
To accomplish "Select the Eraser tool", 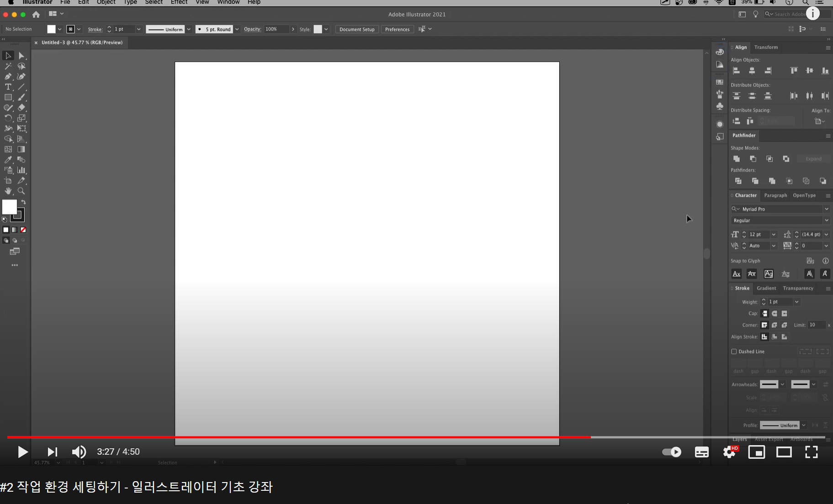I will coord(21,108).
